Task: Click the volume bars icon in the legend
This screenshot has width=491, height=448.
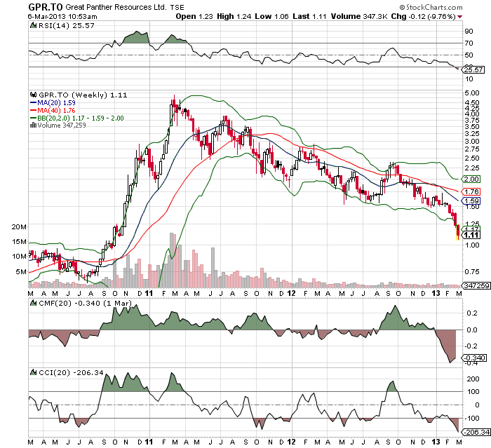Action: tap(33, 125)
